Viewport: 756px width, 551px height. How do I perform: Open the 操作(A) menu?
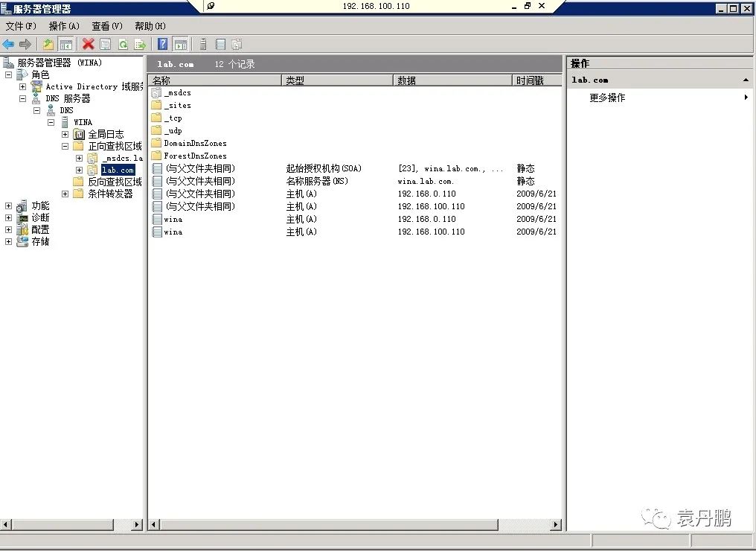[64, 26]
